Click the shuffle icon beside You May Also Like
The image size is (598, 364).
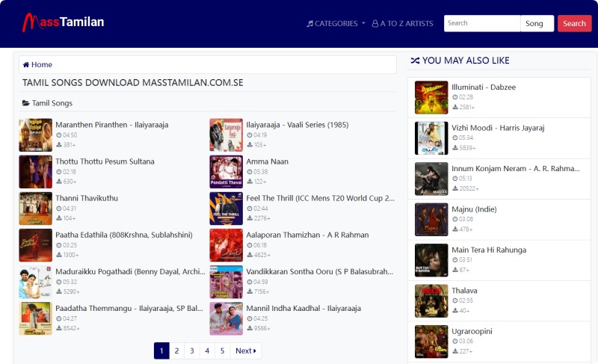[416, 61]
